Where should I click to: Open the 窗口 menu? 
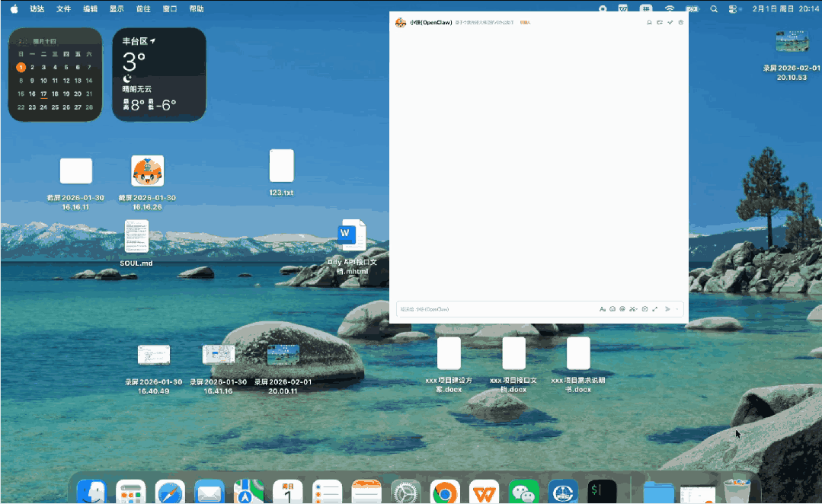pos(170,9)
